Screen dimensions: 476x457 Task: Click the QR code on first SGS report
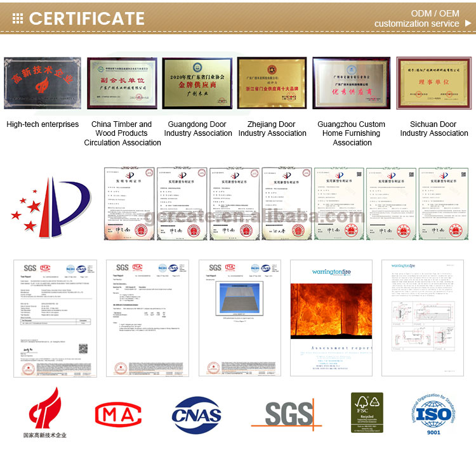click(83, 348)
